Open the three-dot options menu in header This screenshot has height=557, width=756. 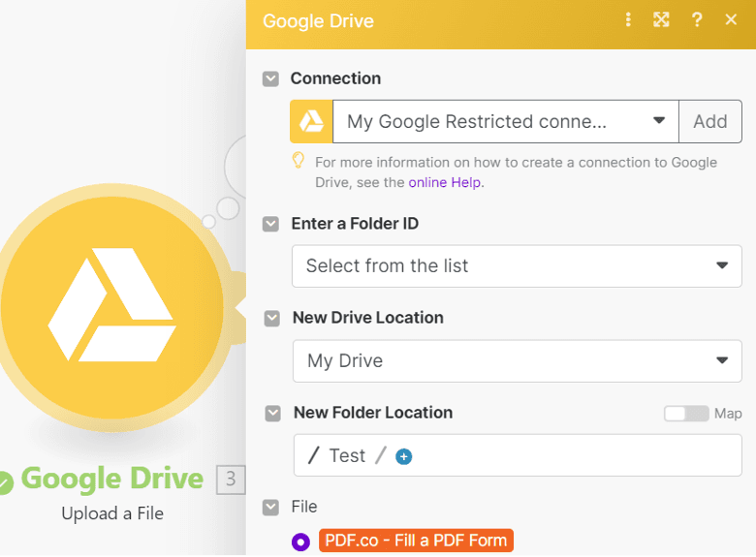coord(628,19)
